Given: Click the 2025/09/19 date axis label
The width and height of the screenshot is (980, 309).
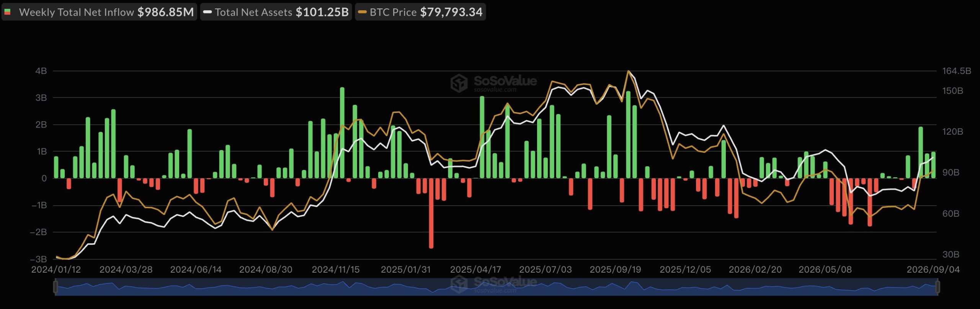Looking at the screenshot, I should coord(615,270).
